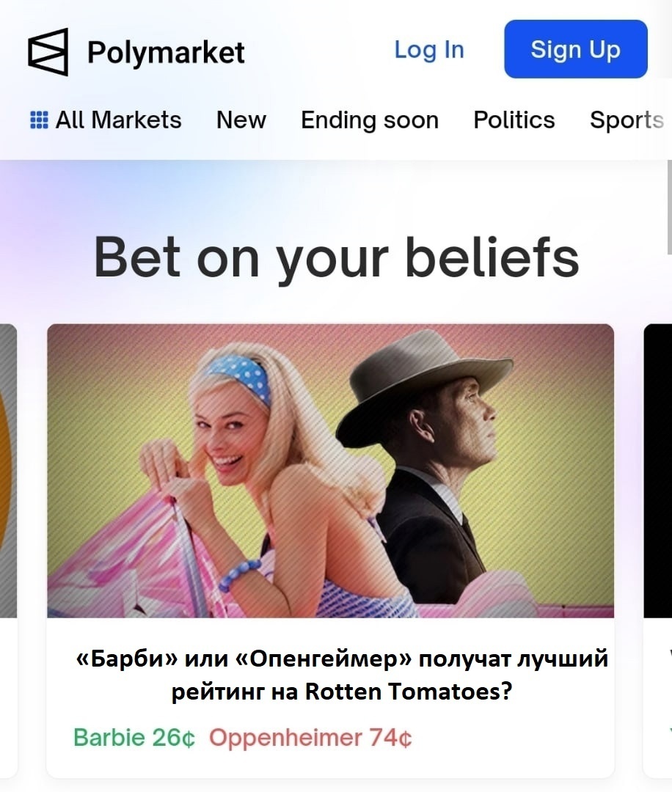Image resolution: width=672 pixels, height=792 pixels.
Task: Click the Polymarket brand name text
Action: click(166, 53)
